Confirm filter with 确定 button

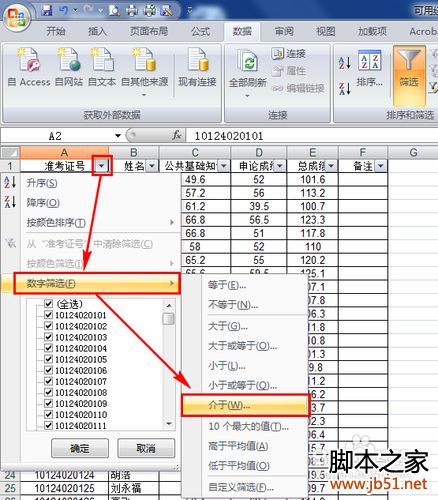[x=80, y=448]
